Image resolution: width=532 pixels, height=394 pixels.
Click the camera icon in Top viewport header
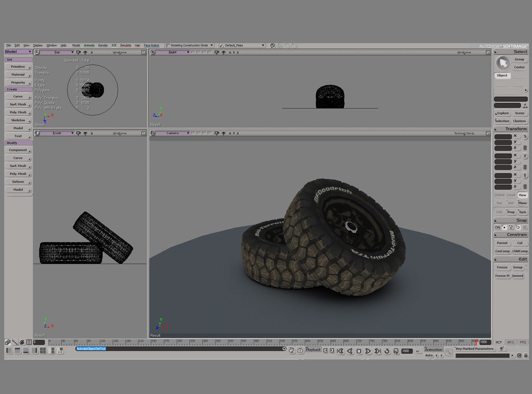pyautogui.click(x=78, y=52)
